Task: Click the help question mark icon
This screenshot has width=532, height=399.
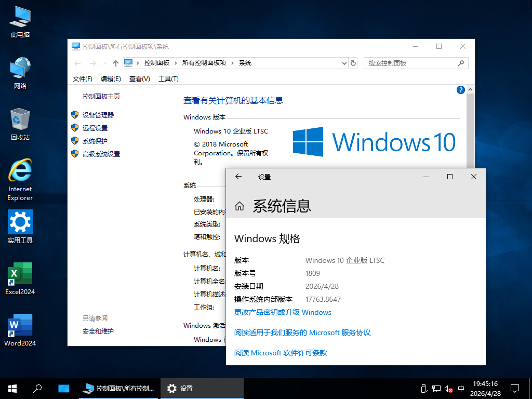Action: pos(460,90)
